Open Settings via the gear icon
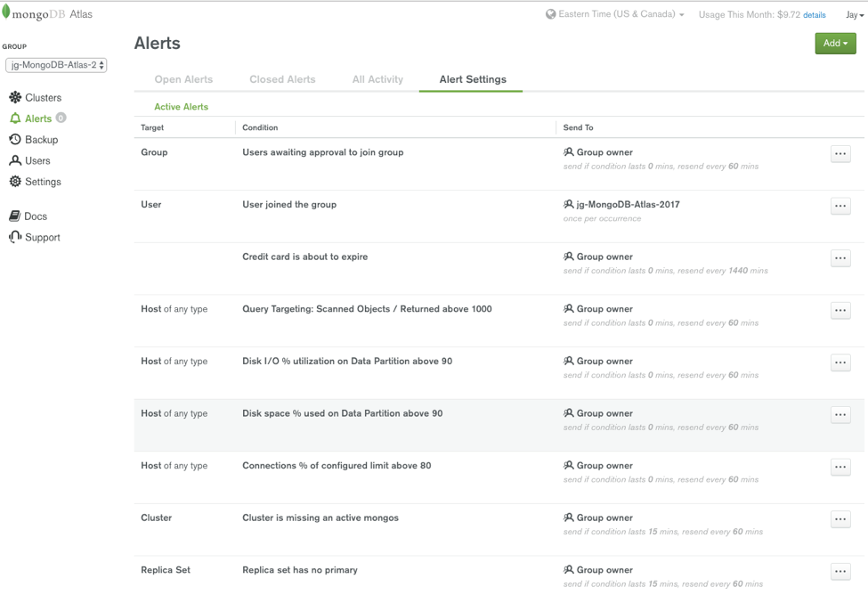This screenshot has width=868, height=603. click(15, 182)
